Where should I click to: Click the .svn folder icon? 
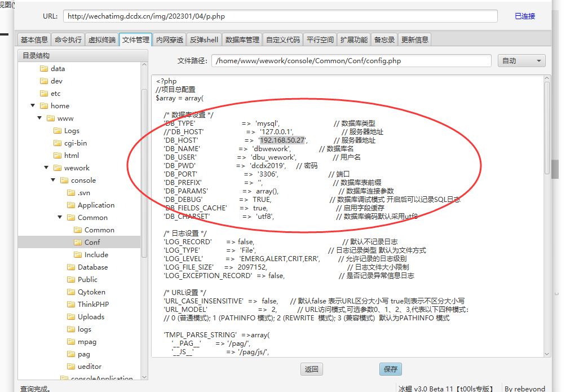pos(71,193)
